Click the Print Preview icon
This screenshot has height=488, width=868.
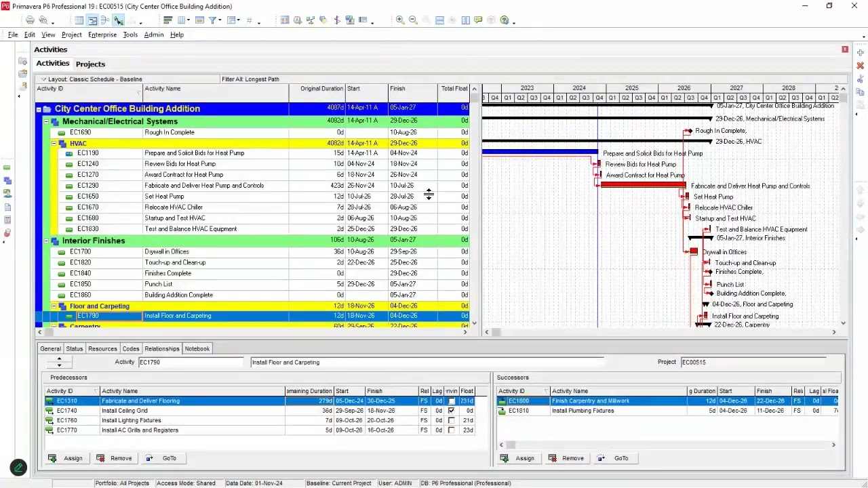43,20
